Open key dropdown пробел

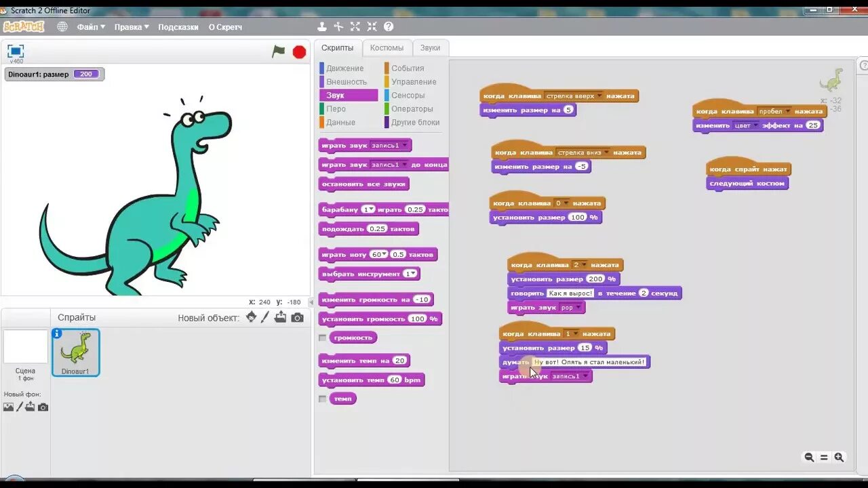pos(788,112)
